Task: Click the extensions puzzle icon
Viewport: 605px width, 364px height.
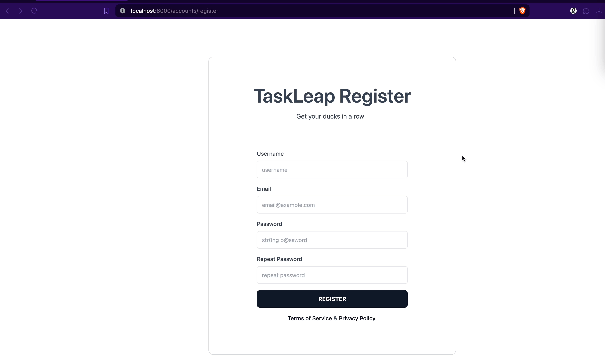Action: [x=586, y=10]
